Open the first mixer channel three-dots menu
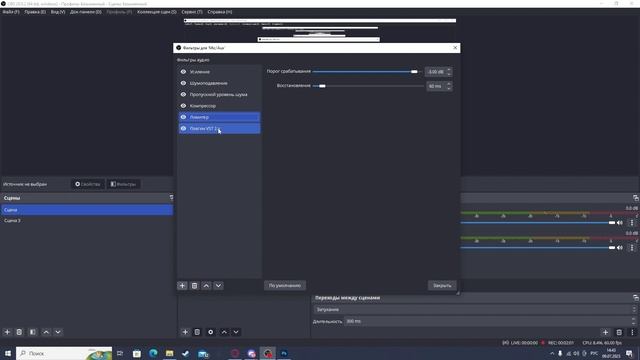This screenshot has width=640, height=360. tap(632, 223)
